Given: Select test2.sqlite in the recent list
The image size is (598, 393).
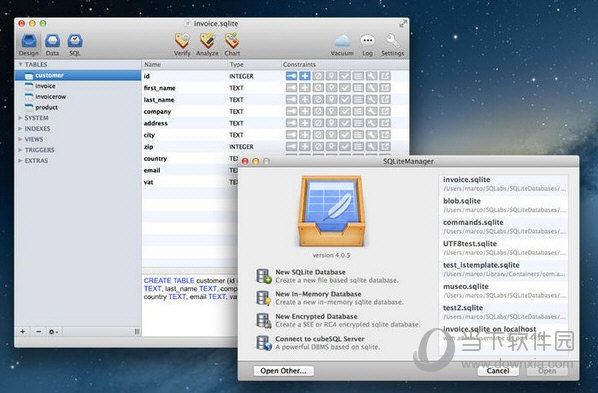Looking at the screenshot, I should coord(504,312).
